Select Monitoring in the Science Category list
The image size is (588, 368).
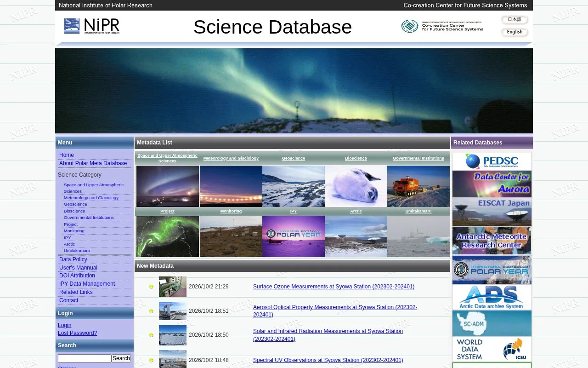pos(74,231)
